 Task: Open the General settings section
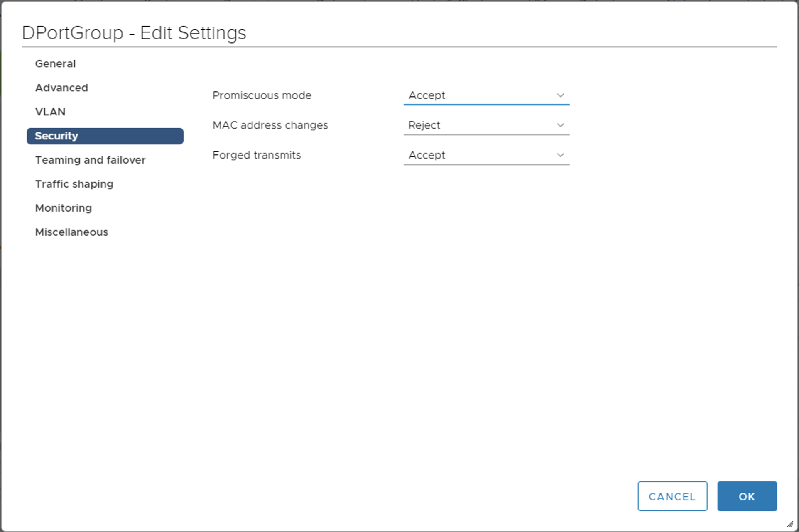pos(55,63)
